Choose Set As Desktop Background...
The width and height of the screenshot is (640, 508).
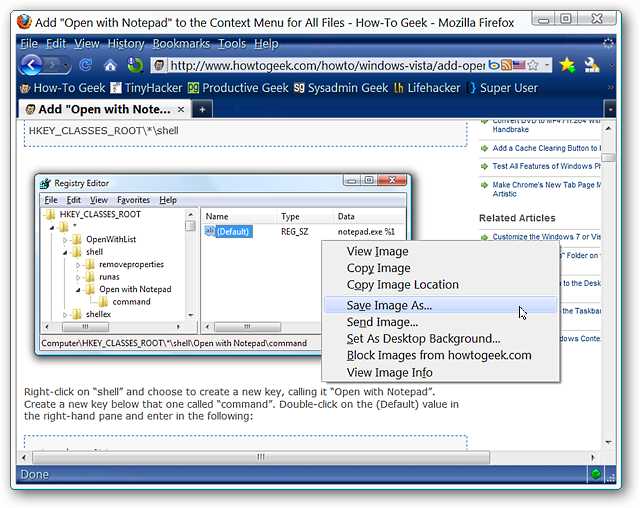pyautogui.click(x=441, y=339)
